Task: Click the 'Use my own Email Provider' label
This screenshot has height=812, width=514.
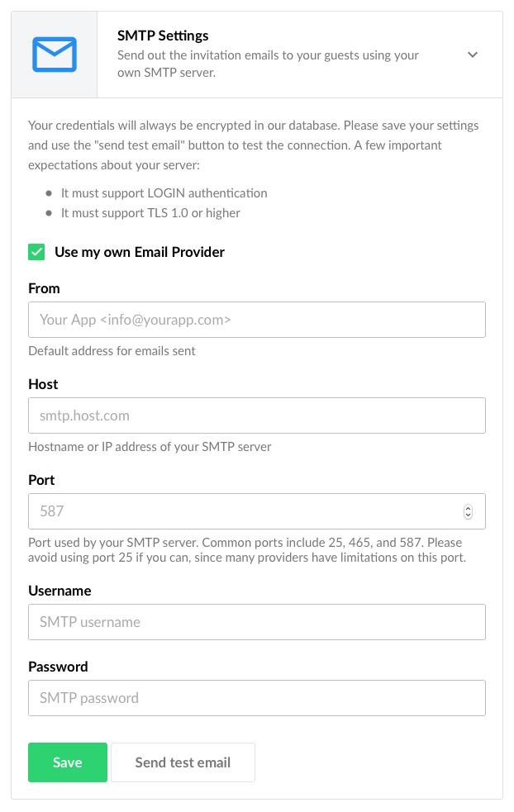Action: pyautogui.click(x=140, y=252)
